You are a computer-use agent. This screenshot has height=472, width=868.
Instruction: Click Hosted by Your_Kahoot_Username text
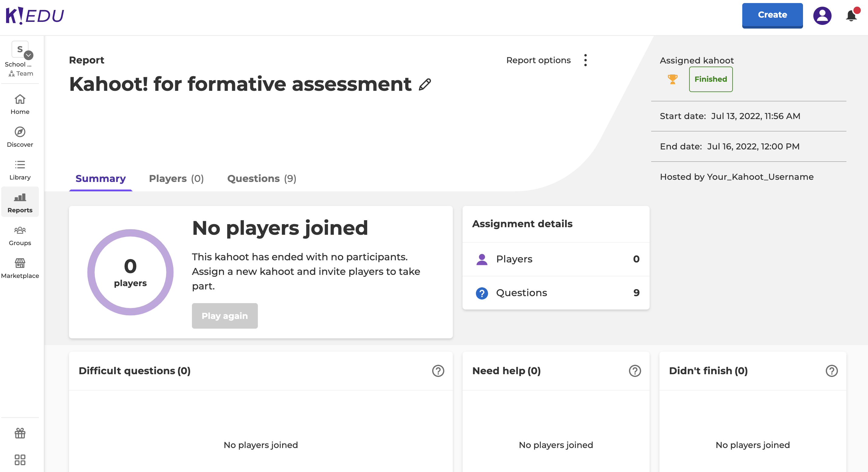tap(736, 177)
